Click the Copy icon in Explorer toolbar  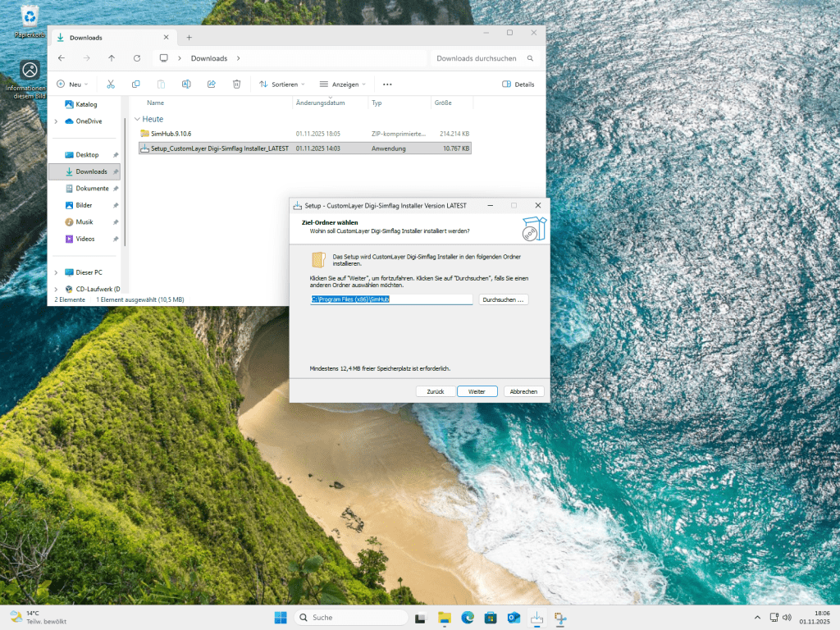click(x=135, y=84)
